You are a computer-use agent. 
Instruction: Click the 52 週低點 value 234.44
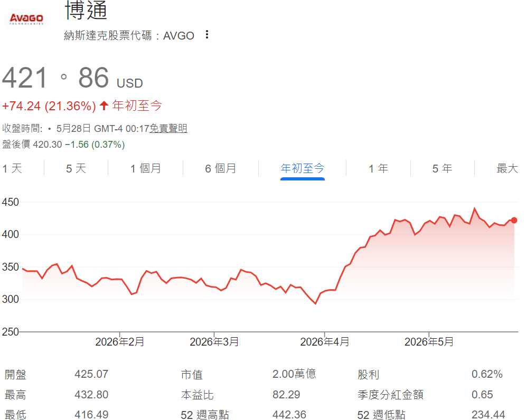tap(489, 415)
